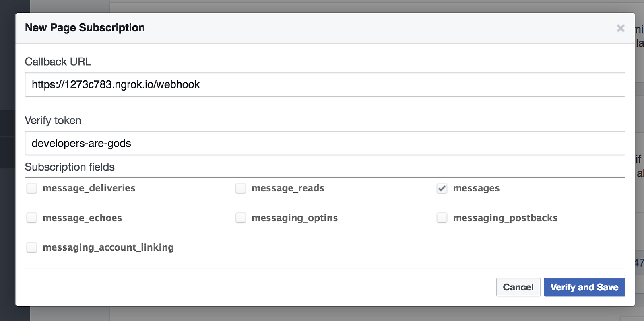Click the Verify and Save button
644x321 pixels.
pos(584,287)
